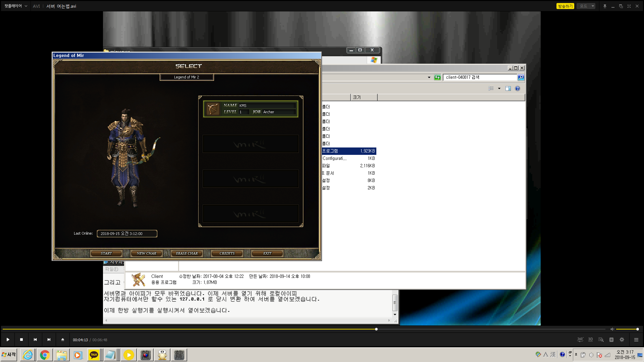Skip to the next track
This screenshot has width=644, height=362.
(x=49, y=340)
